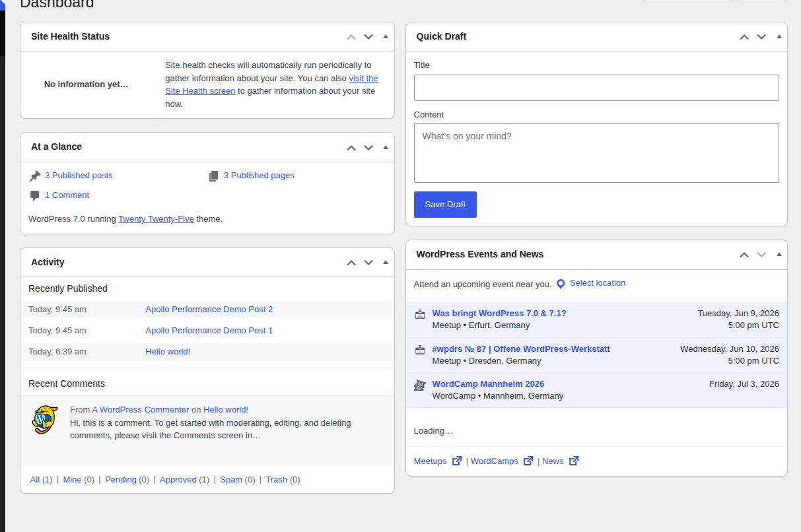Filter comments by Trash
The height and width of the screenshot is (532, 801).
click(x=276, y=480)
